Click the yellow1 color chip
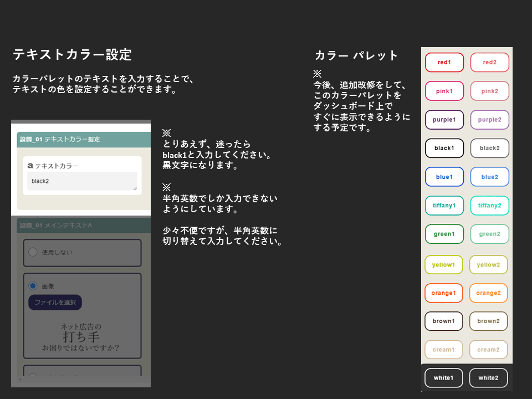This screenshot has height=399, width=532. [443, 265]
